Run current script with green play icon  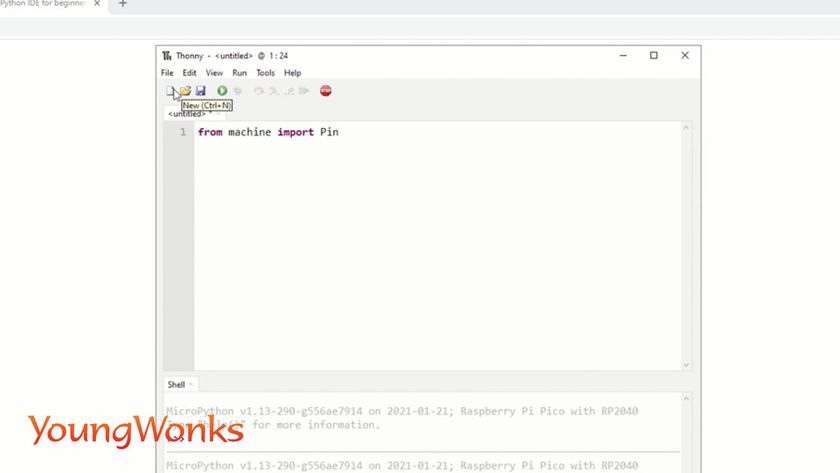click(222, 91)
